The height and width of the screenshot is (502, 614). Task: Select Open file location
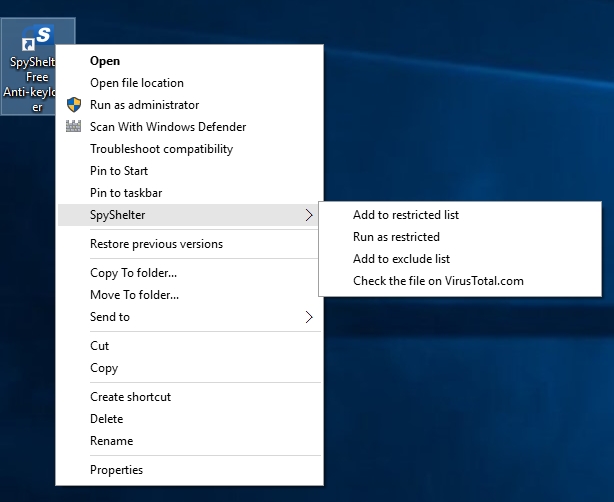point(190,83)
